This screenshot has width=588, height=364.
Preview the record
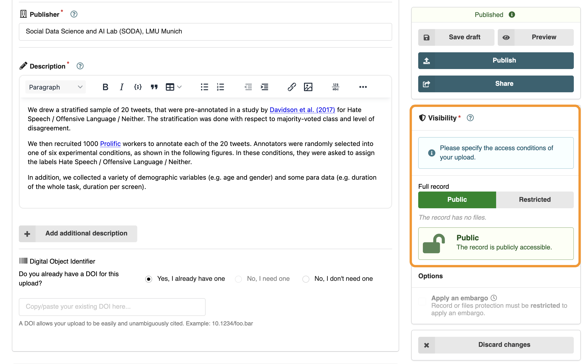535,37
